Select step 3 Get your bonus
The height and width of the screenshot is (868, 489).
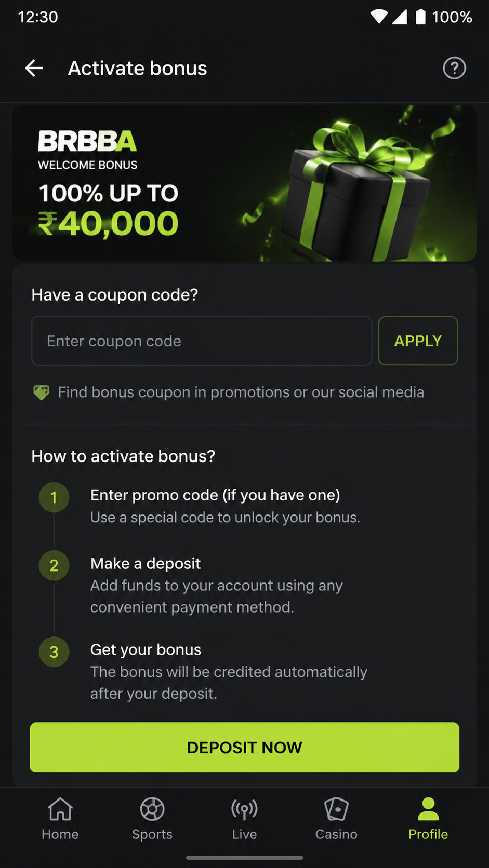click(146, 649)
